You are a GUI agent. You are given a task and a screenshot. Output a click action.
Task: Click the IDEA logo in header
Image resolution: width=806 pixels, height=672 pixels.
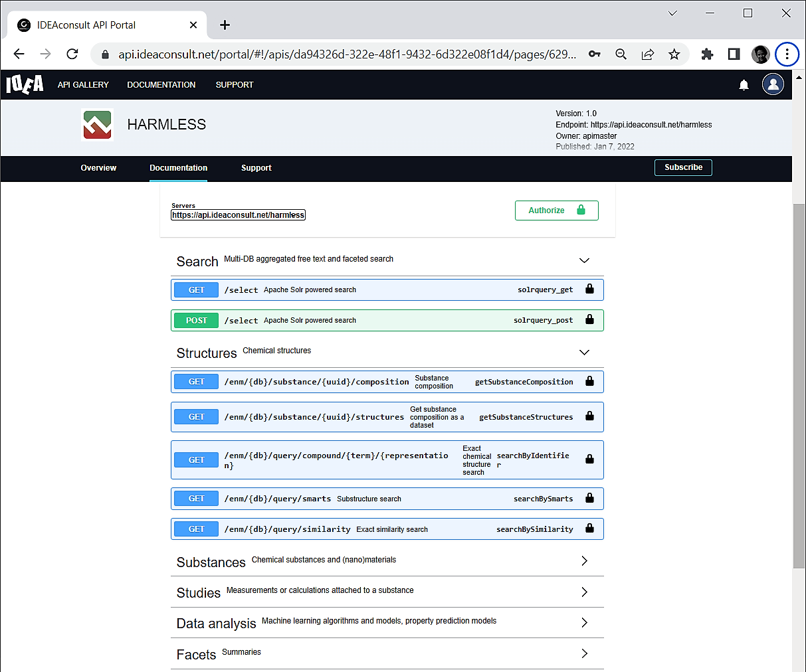[x=25, y=84]
